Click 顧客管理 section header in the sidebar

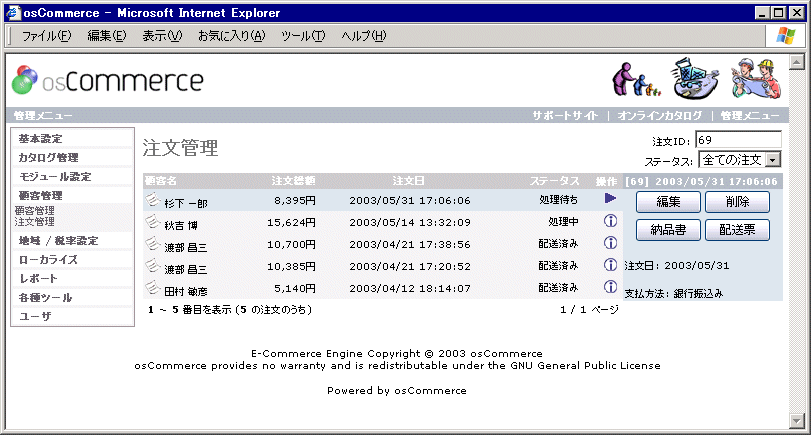tap(40, 196)
